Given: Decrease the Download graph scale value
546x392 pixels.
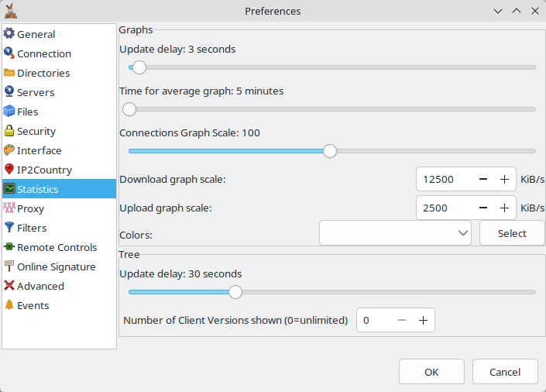Looking at the screenshot, I should click(x=483, y=179).
